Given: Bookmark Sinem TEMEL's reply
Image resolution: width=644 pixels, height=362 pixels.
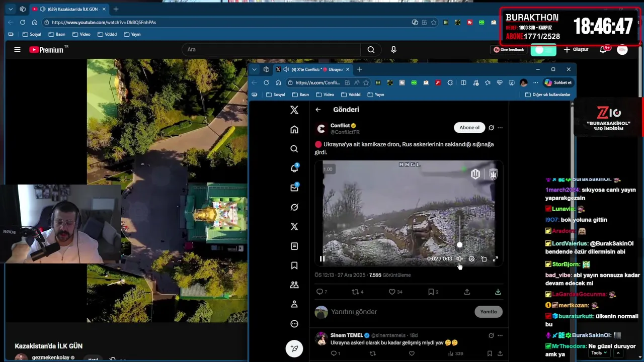Looking at the screenshot, I should click(490, 353).
